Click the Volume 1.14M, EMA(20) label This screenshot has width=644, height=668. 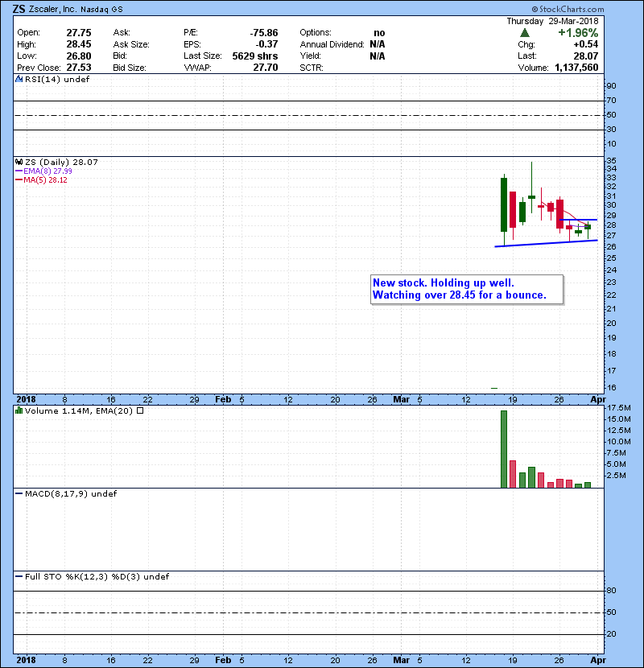[x=78, y=410]
